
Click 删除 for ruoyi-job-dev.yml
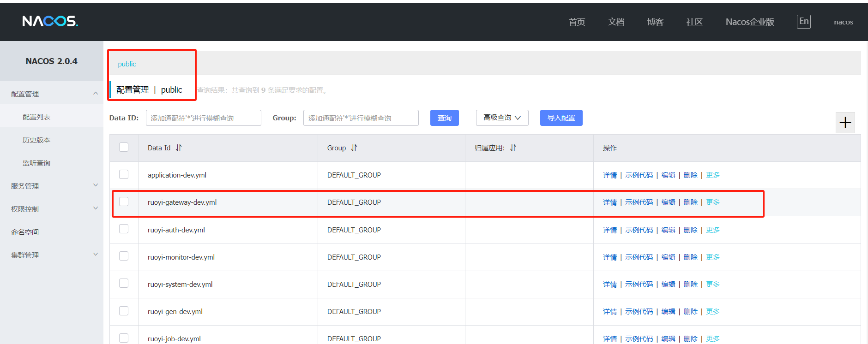point(691,339)
